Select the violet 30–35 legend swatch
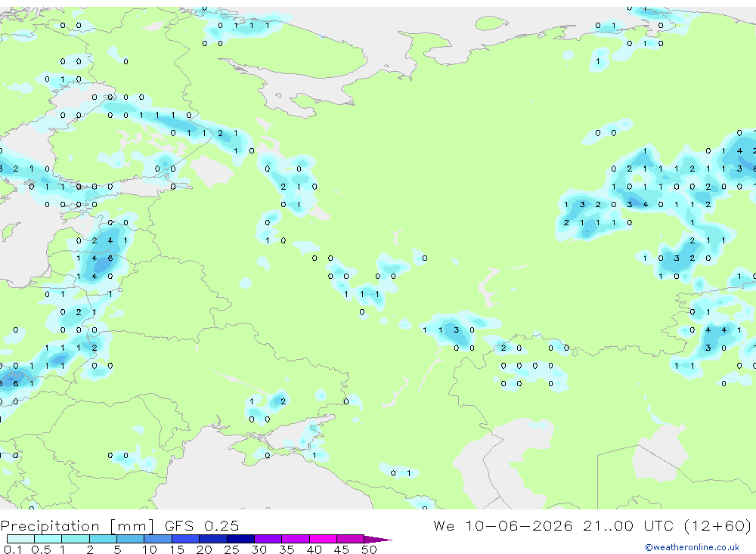The width and height of the screenshot is (756, 554). (x=268, y=539)
